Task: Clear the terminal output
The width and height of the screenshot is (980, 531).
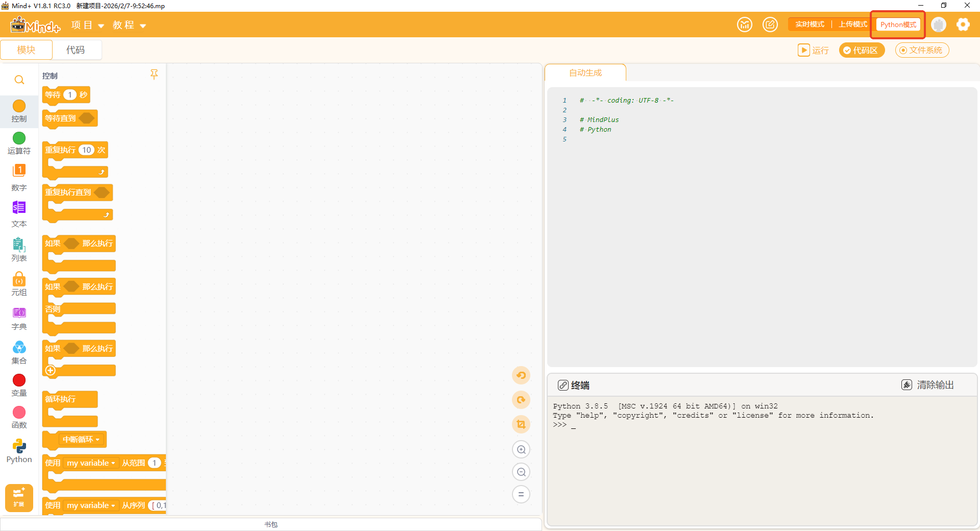Action: coord(928,385)
